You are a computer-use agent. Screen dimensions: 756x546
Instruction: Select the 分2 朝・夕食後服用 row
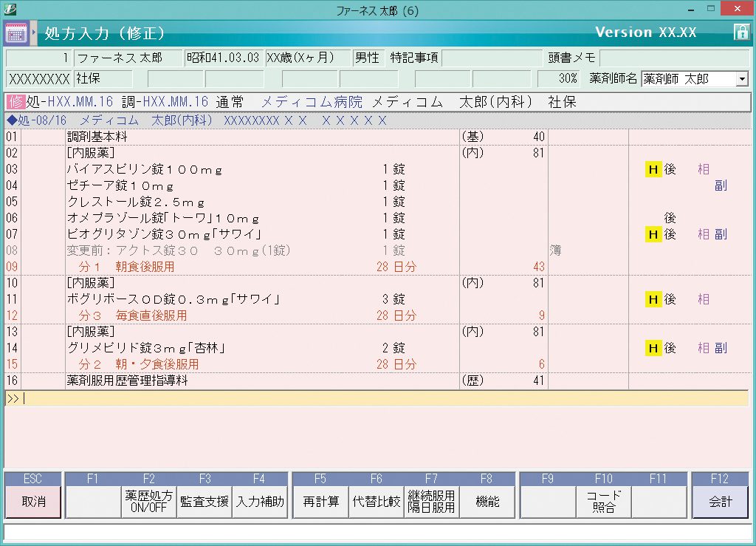(x=377, y=364)
